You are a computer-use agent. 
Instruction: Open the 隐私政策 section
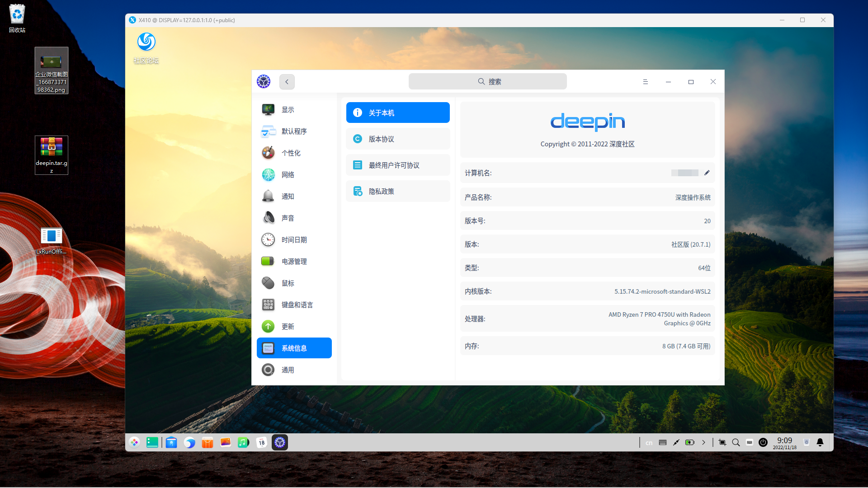coord(398,191)
